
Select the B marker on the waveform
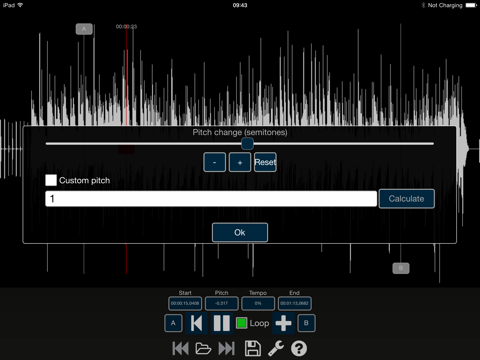(401, 268)
